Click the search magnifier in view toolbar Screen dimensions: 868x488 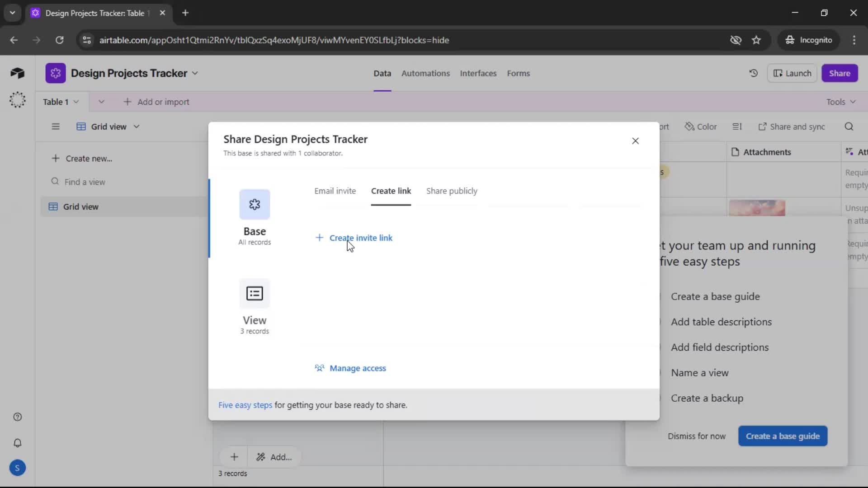coord(849,127)
